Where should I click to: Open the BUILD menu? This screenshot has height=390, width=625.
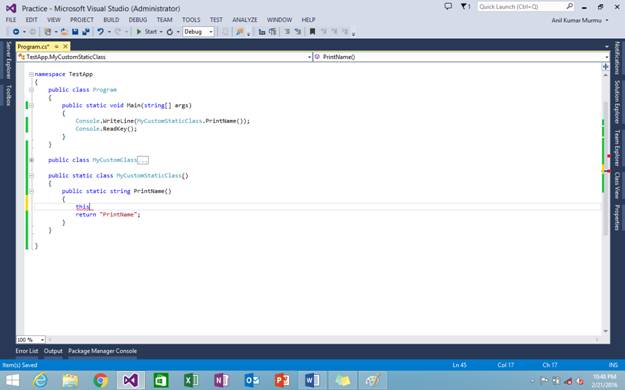pyautogui.click(x=111, y=20)
